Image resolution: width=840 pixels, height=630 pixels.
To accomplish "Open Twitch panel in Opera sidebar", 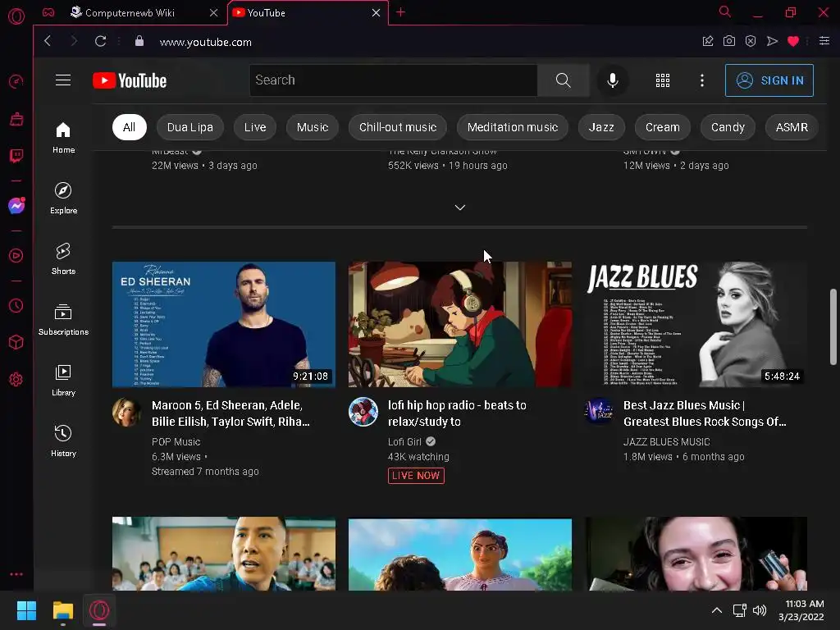I will click(16, 156).
